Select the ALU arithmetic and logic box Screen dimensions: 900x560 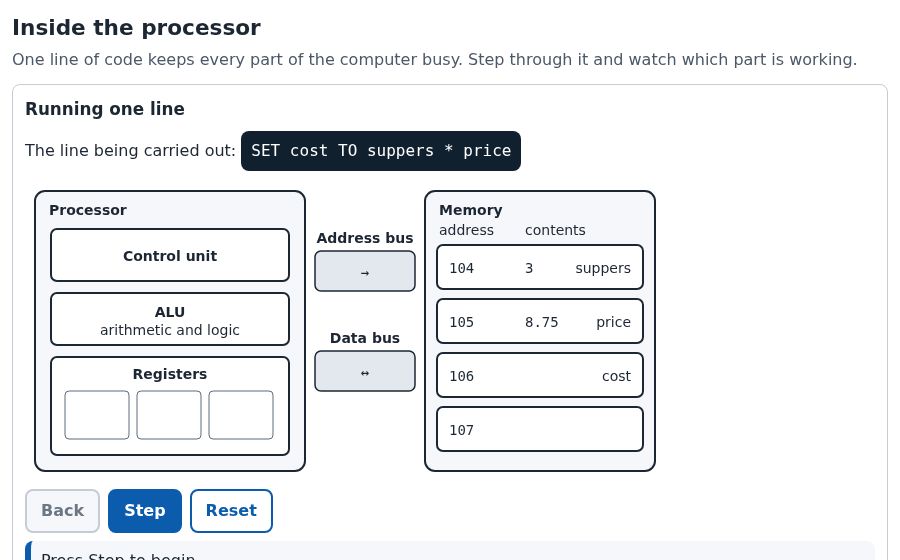pyautogui.click(x=170, y=319)
